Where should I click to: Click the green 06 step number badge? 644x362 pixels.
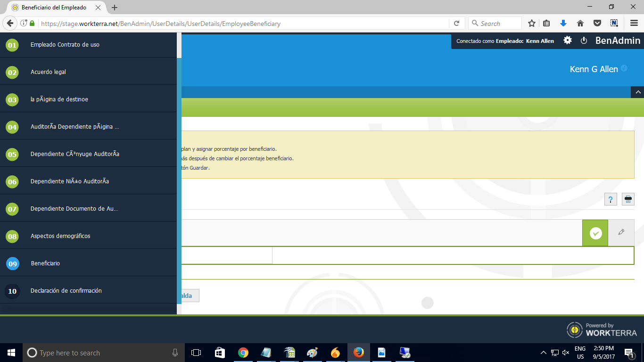(12, 182)
